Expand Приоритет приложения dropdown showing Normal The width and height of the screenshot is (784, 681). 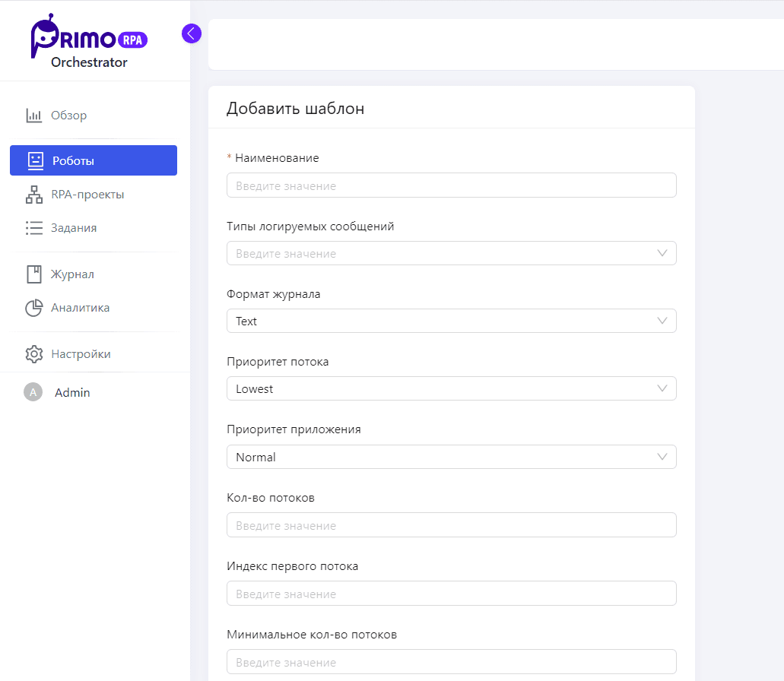451,457
